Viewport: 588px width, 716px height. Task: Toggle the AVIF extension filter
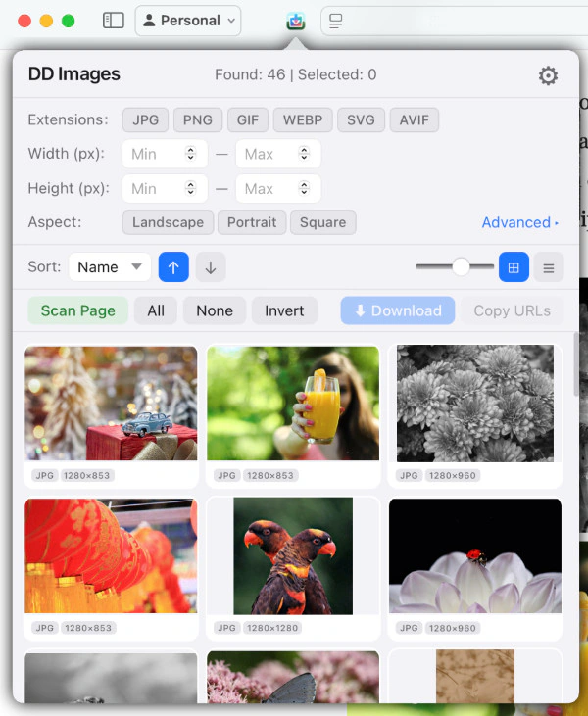pos(415,119)
